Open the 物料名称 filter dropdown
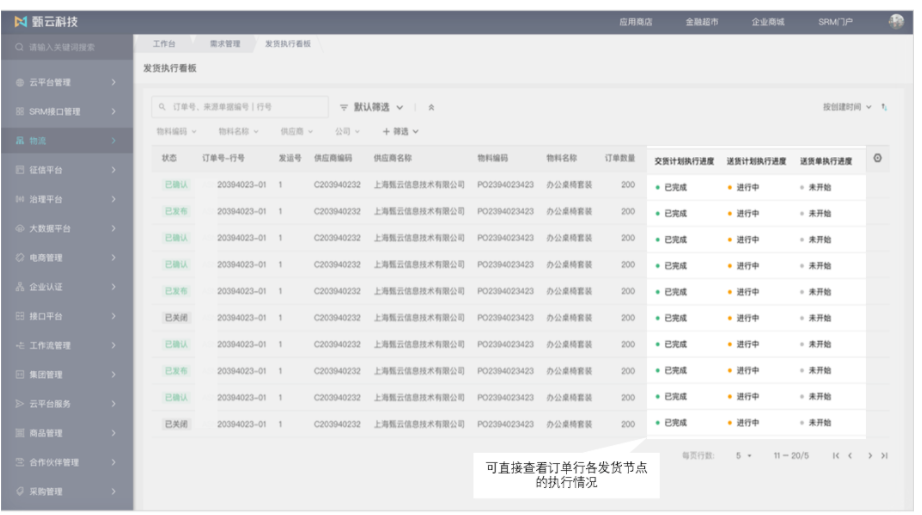Screen dimensions: 922x515 238,132
